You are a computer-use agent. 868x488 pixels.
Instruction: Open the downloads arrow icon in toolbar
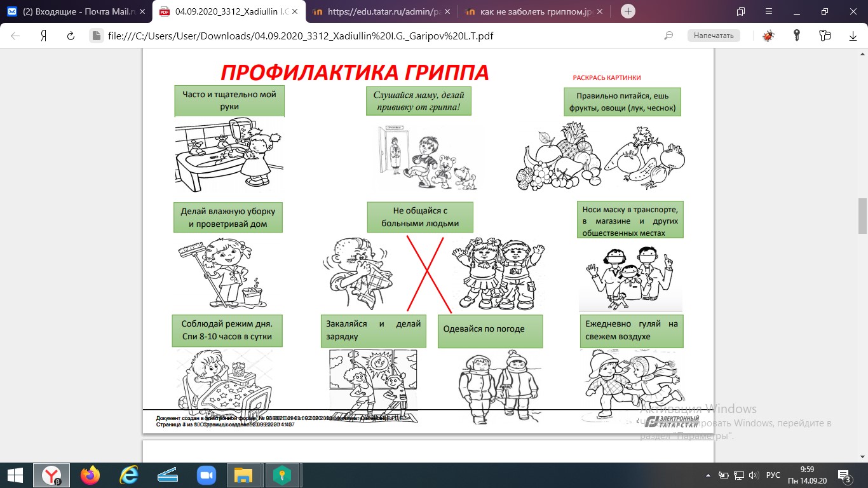pos(853,36)
